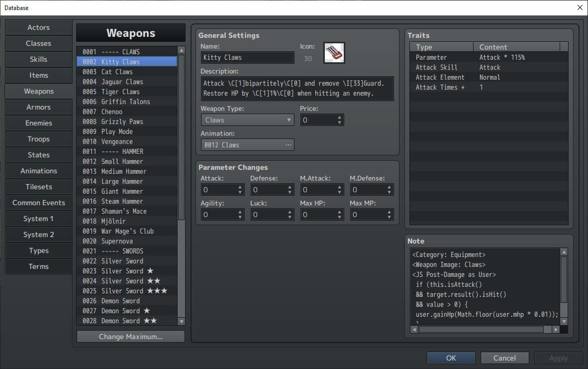Increase the Price value stepper
The height and width of the screenshot is (369, 588).
pyautogui.click(x=340, y=118)
